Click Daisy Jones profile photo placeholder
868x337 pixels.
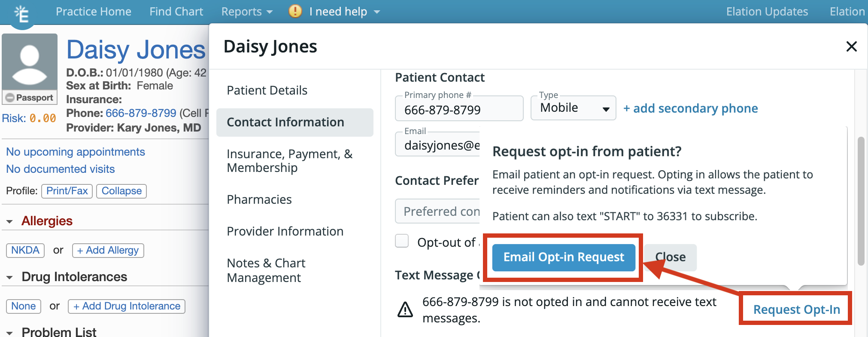pyautogui.click(x=30, y=62)
